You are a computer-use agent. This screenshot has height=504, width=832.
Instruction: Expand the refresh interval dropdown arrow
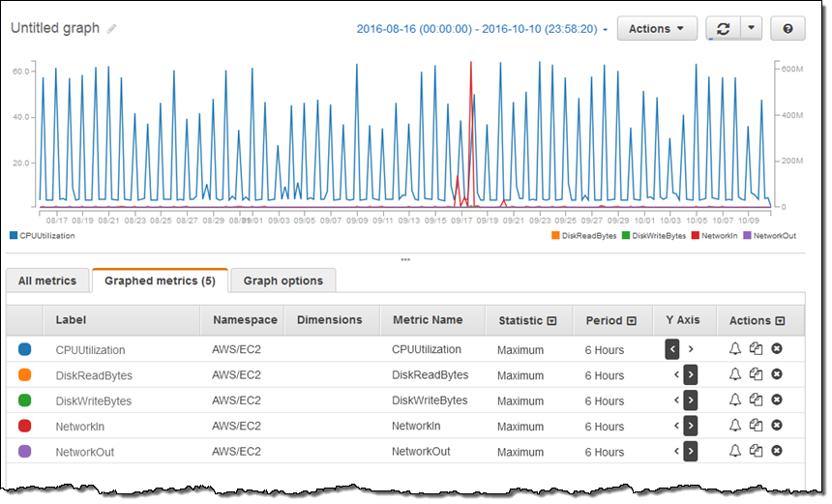(x=752, y=29)
